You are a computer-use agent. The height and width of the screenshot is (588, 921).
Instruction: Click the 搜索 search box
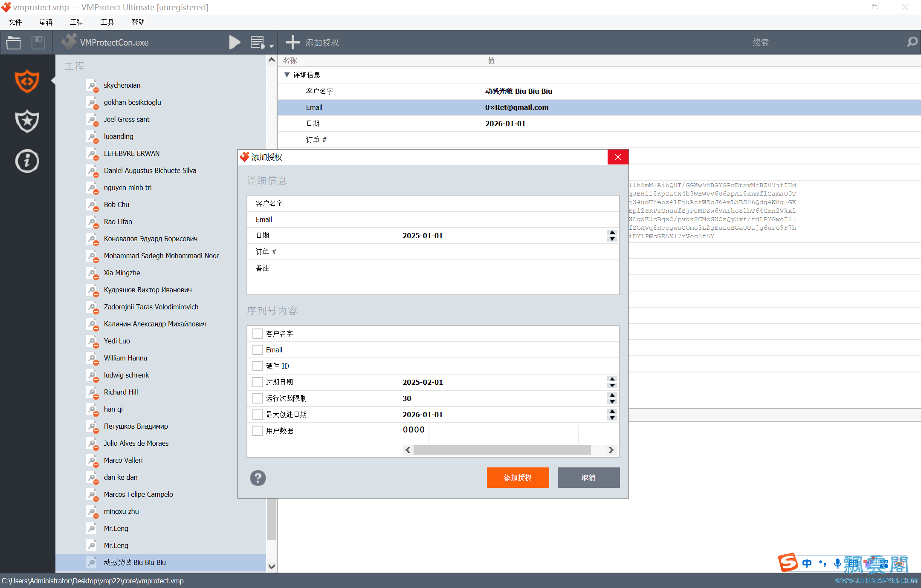761,42
